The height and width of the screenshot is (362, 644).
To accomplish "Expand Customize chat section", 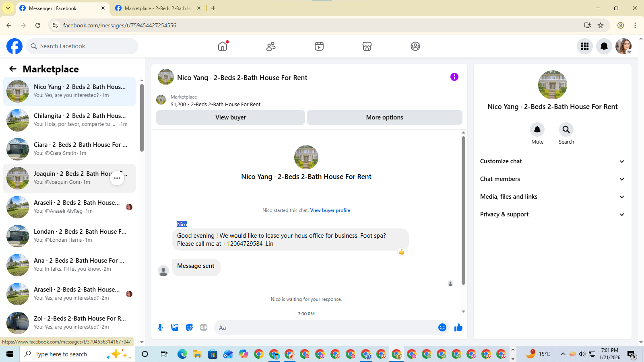I will click(552, 161).
